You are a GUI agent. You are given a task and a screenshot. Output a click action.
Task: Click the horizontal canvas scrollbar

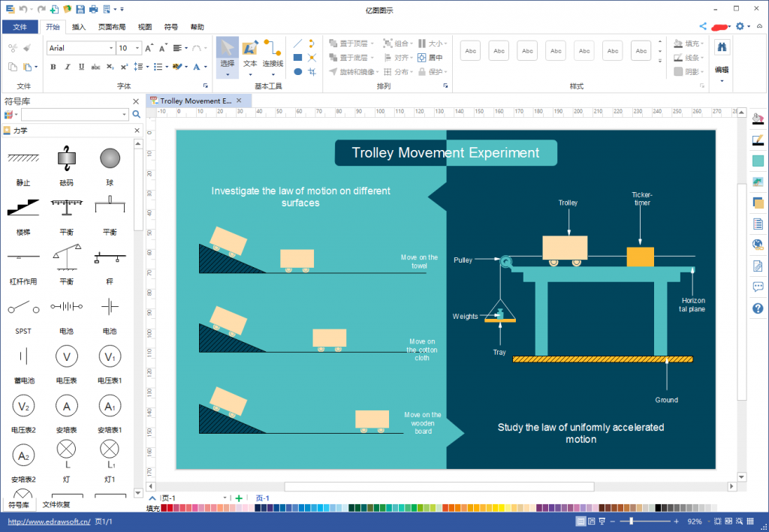click(x=440, y=486)
